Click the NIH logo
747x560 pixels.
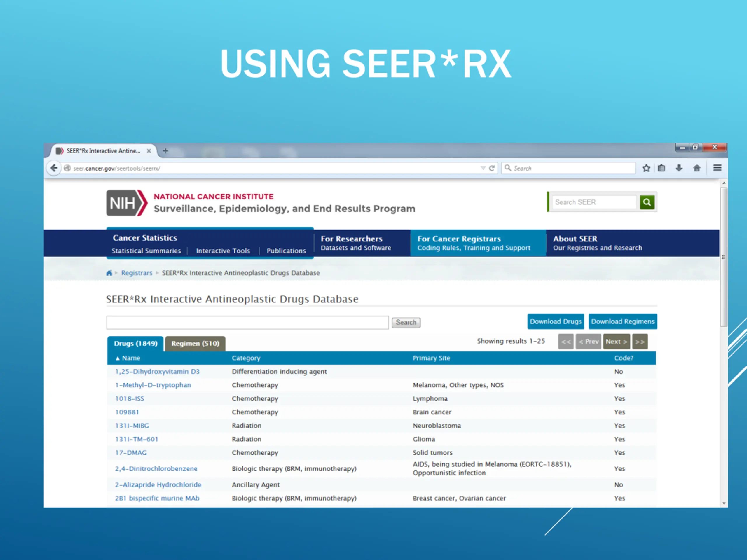[x=127, y=203]
